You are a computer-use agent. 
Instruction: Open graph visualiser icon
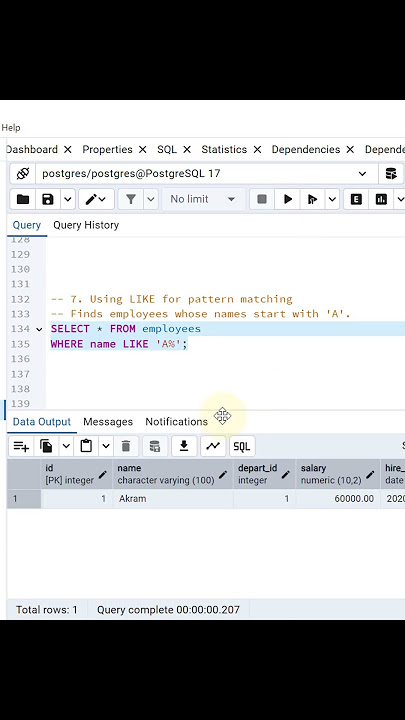pyautogui.click(x=213, y=446)
